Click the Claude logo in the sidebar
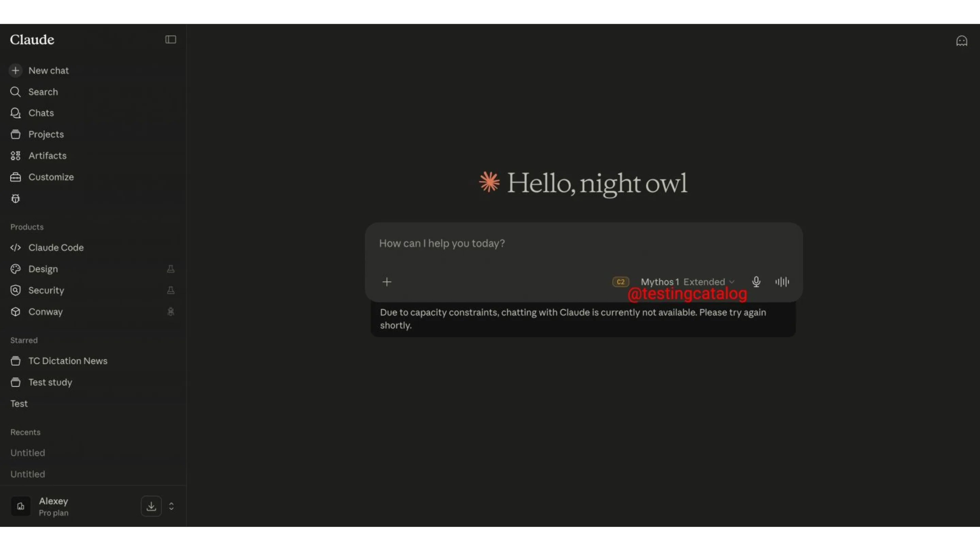 [32, 39]
